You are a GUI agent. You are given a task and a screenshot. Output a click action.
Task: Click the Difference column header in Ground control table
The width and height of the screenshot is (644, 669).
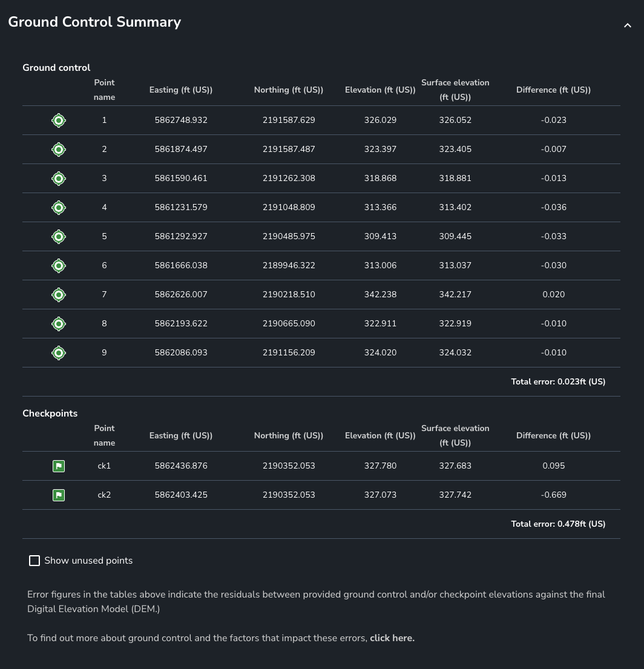point(553,90)
